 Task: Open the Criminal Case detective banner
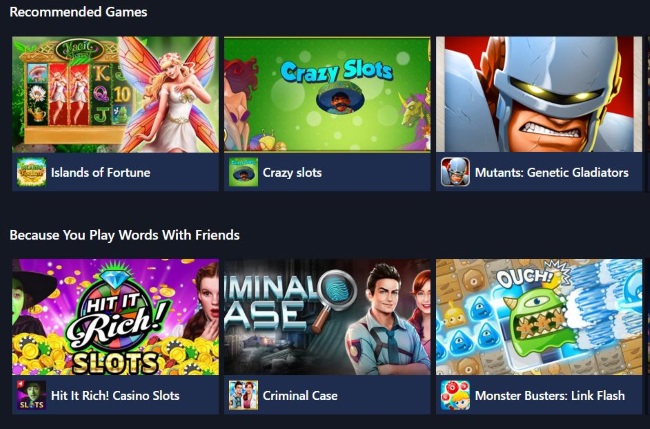pyautogui.click(x=327, y=317)
